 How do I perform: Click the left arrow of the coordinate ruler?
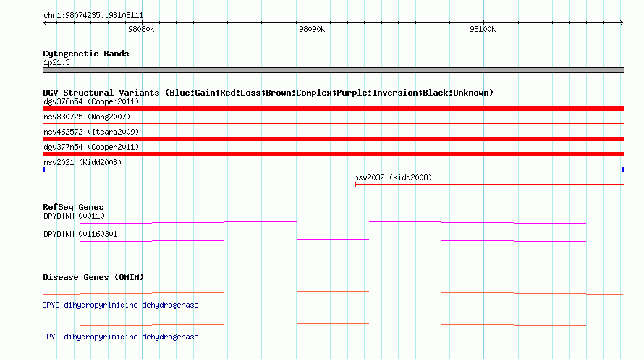click(x=45, y=23)
